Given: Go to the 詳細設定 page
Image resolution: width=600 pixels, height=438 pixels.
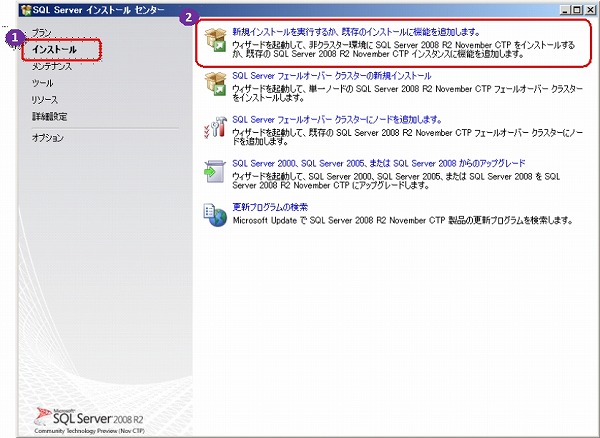Looking at the screenshot, I should tap(49, 117).
